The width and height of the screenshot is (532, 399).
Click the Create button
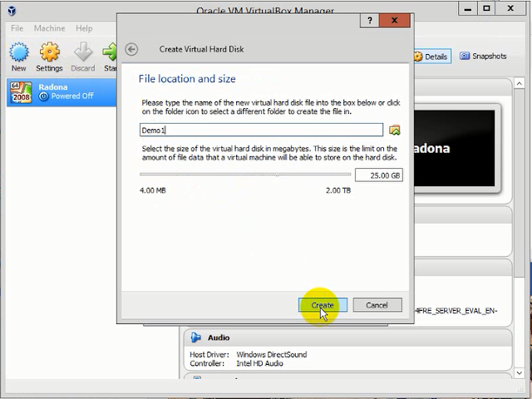[x=323, y=305]
